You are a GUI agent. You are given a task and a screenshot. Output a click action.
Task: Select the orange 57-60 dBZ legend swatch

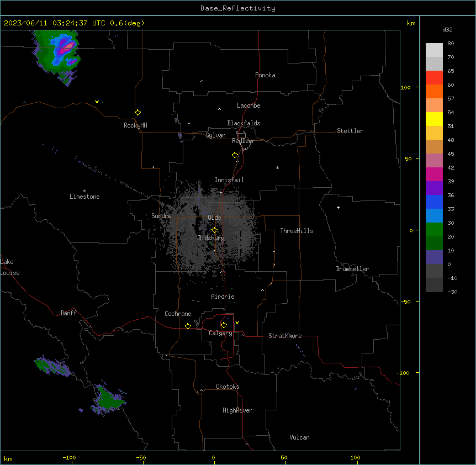coord(434,92)
